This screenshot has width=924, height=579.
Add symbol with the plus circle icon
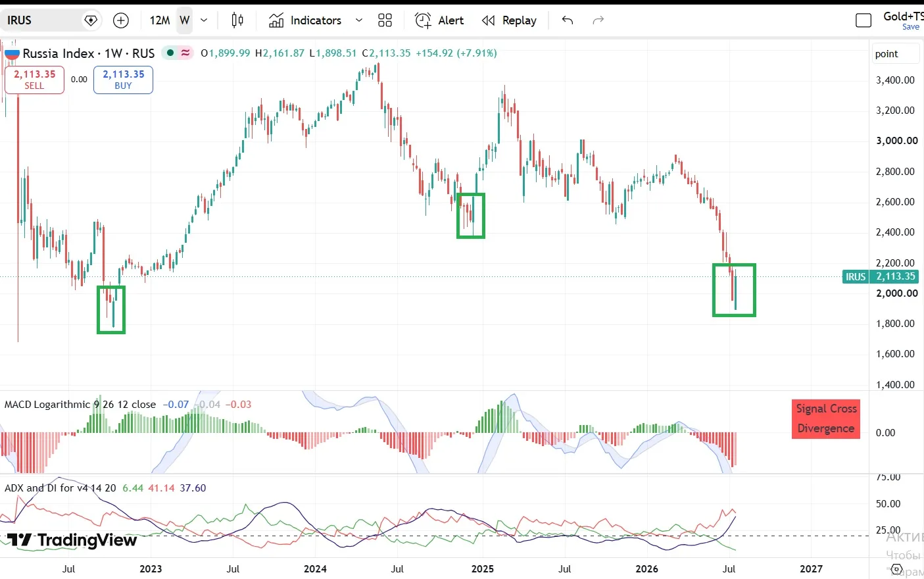click(121, 20)
